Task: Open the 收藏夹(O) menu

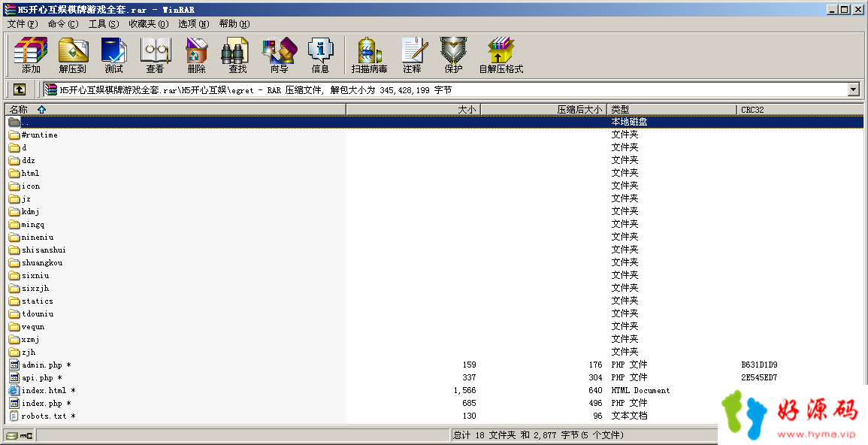Action: (148, 24)
